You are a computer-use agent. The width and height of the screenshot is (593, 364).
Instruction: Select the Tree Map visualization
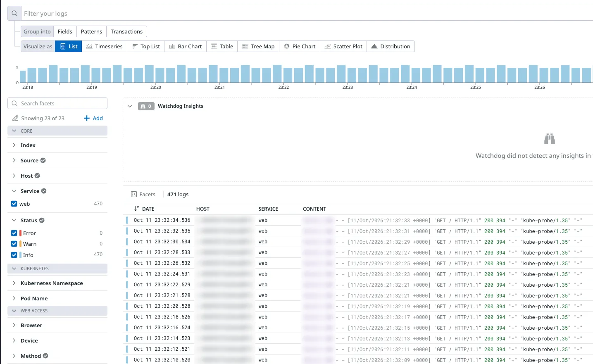pyautogui.click(x=258, y=46)
